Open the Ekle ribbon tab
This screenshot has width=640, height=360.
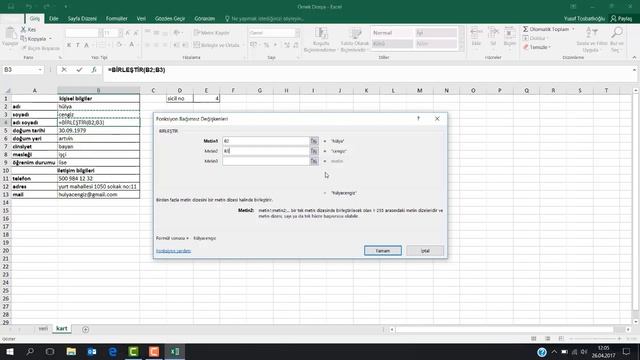click(x=53, y=18)
